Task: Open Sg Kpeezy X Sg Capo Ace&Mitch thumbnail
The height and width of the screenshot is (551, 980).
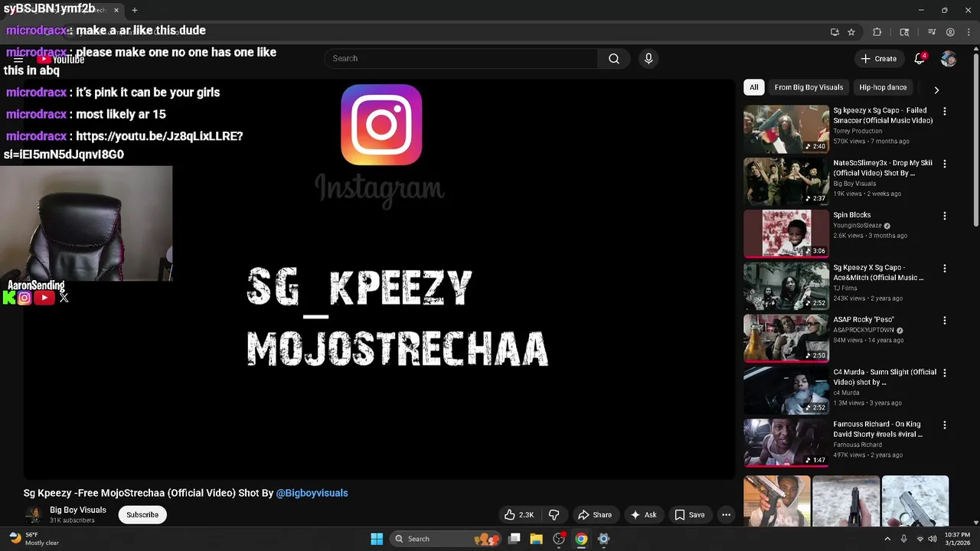Action: (x=786, y=285)
